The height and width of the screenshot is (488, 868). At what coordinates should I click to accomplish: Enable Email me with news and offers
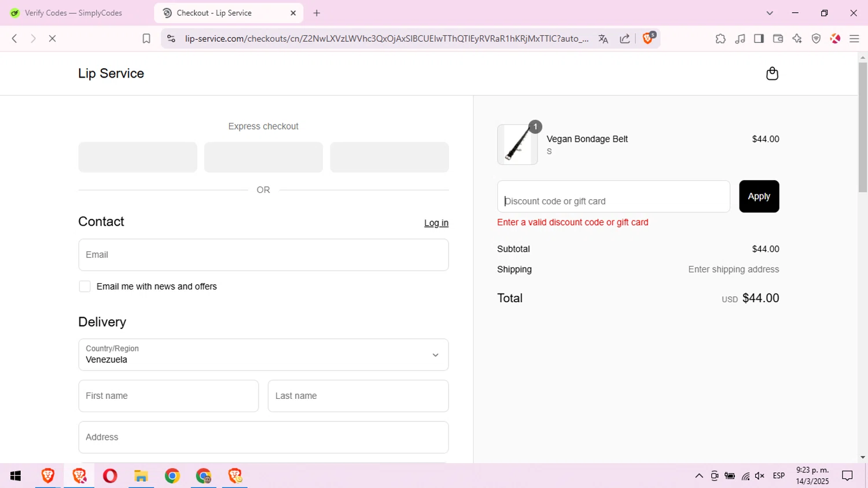(x=84, y=287)
